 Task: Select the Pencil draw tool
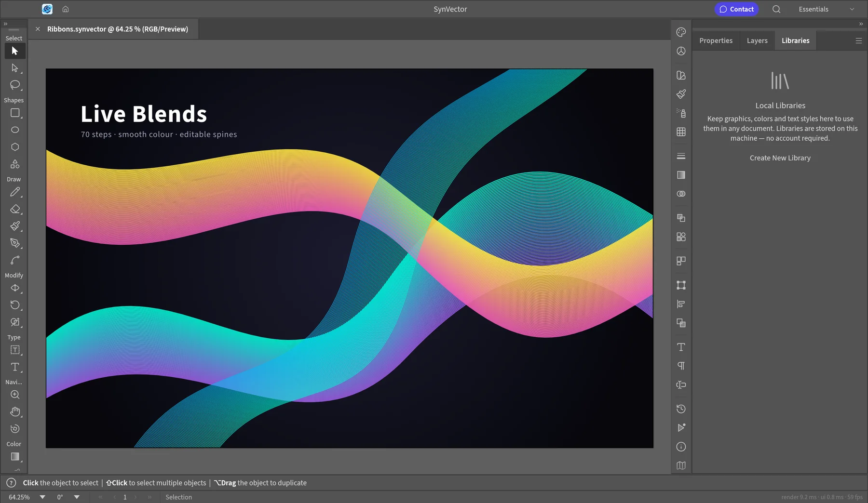15,192
